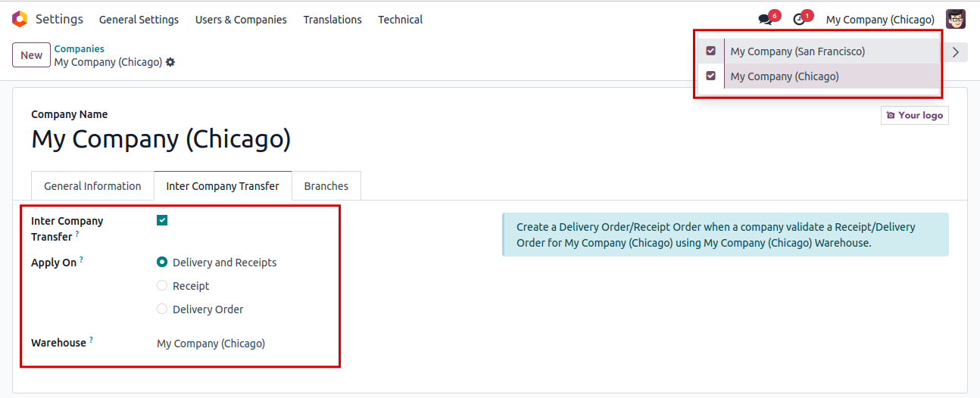Screen dimensions: 980x398
Task: Uncheck My Company (San Francisco) checkbox
Action: tap(710, 51)
